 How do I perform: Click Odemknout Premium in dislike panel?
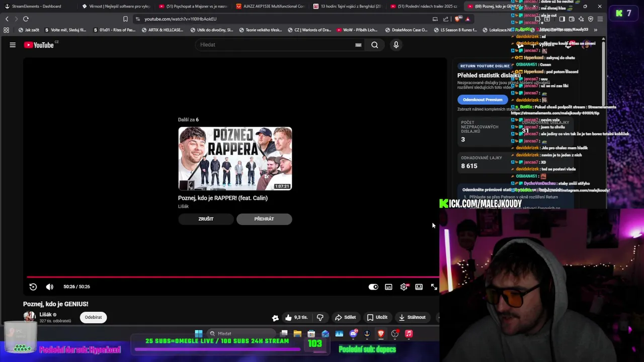point(482,100)
